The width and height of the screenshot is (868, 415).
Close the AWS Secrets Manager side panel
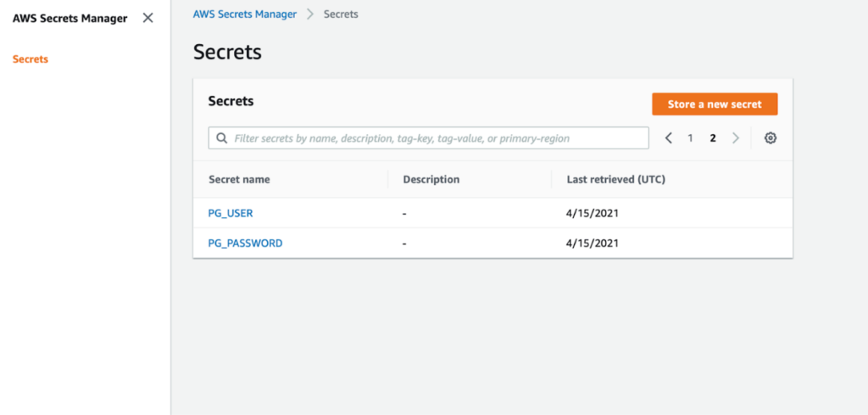pos(147,18)
